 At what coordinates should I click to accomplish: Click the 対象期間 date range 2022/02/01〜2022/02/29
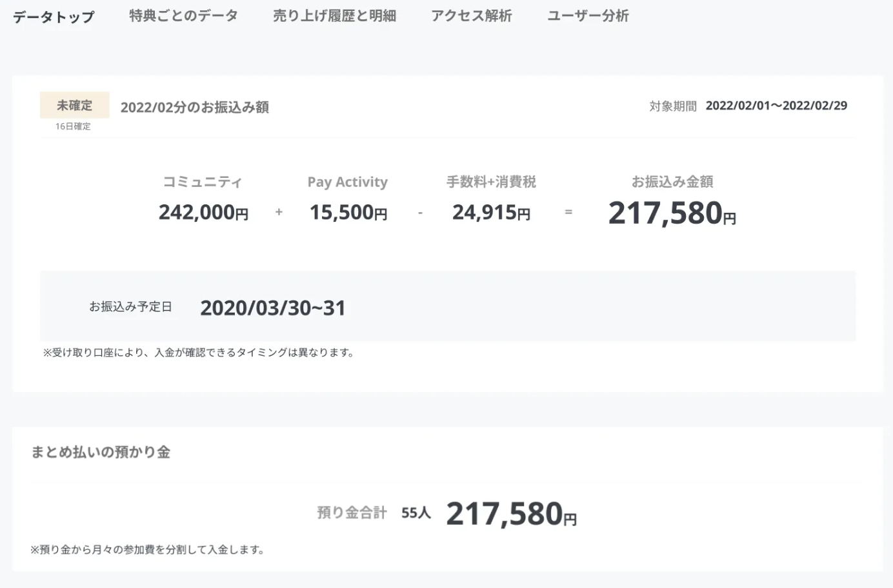776,106
